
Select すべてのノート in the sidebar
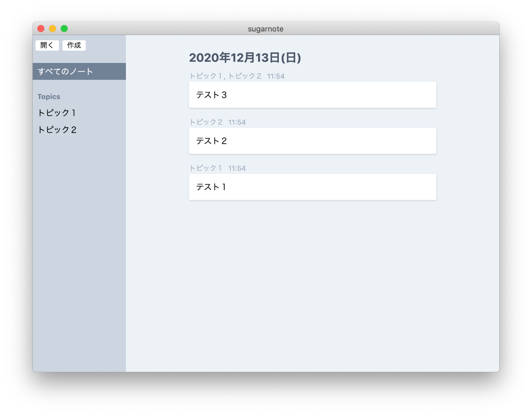(x=79, y=71)
